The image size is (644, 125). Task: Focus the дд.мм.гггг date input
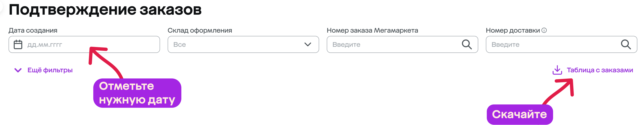(84, 44)
